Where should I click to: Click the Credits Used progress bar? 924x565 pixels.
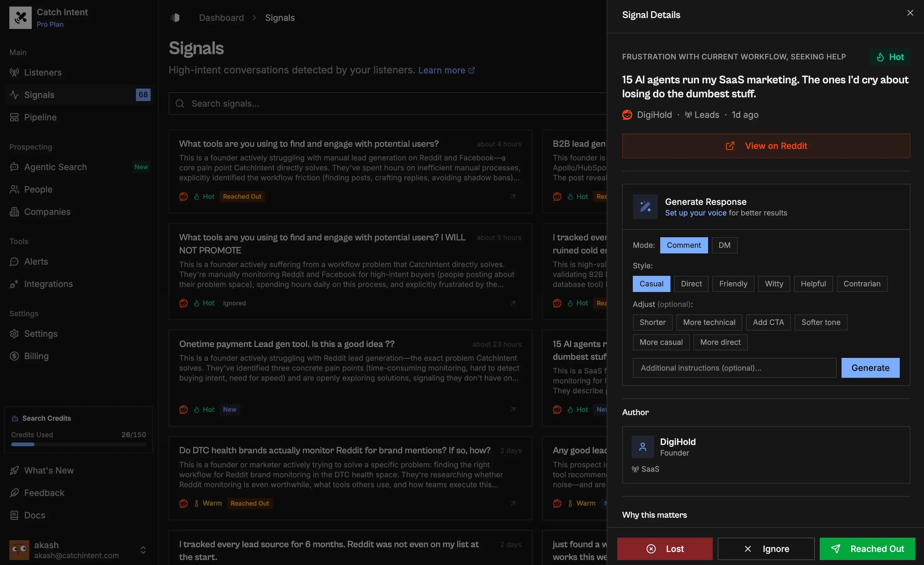point(78,444)
